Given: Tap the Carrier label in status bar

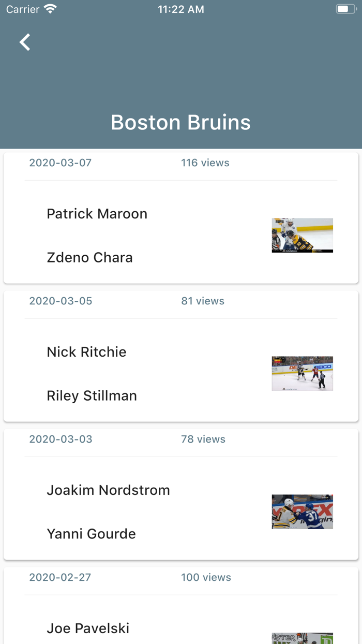Looking at the screenshot, I should [21, 9].
